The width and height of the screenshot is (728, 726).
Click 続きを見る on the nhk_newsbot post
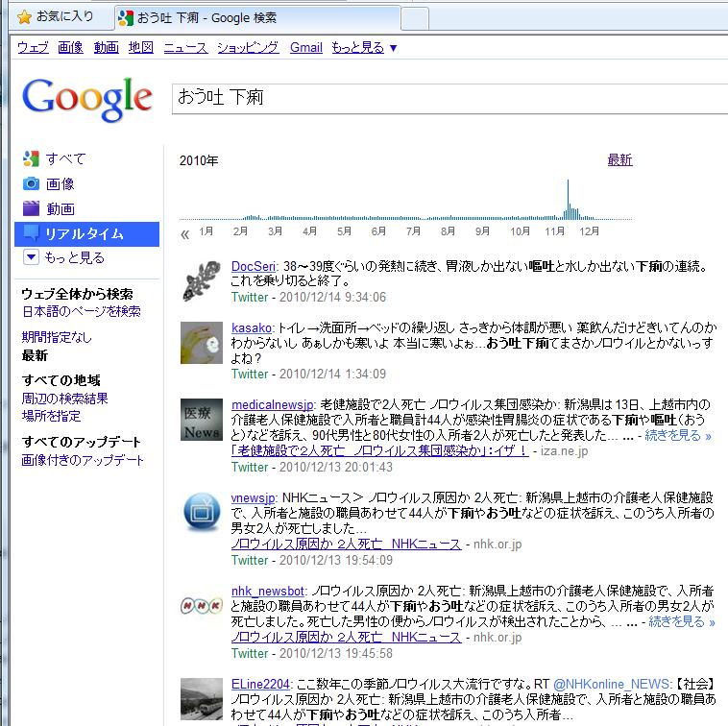tap(682, 621)
